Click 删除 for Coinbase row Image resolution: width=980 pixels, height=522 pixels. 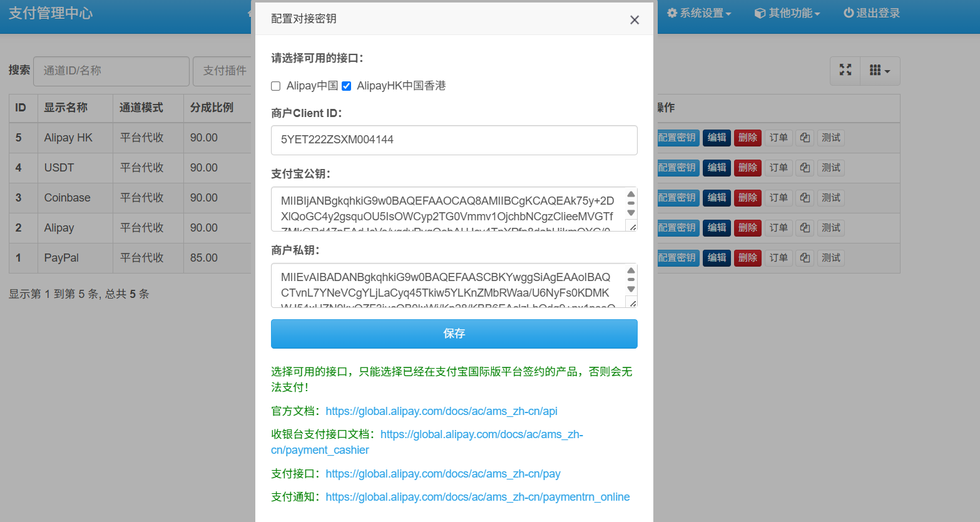[x=748, y=198]
